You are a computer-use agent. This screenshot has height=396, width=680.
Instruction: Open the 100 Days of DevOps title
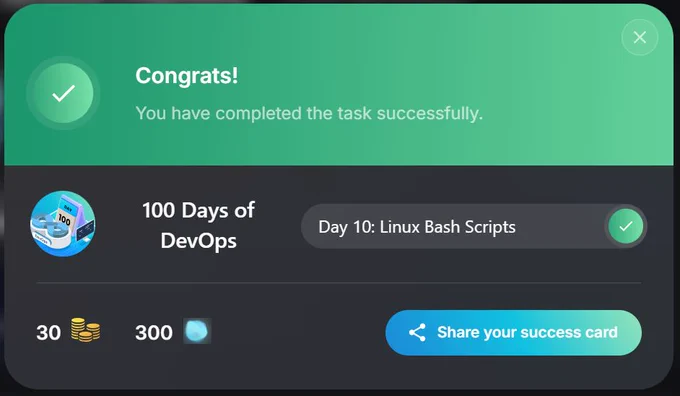[x=199, y=225]
